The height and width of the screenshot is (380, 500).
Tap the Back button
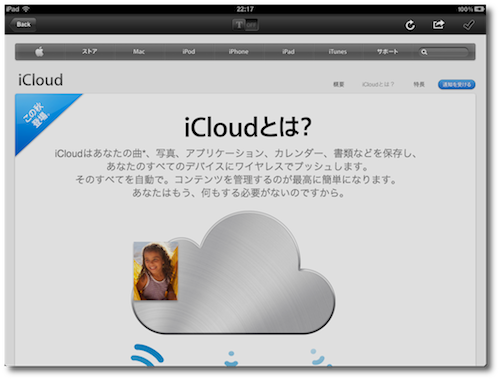pos(23,24)
